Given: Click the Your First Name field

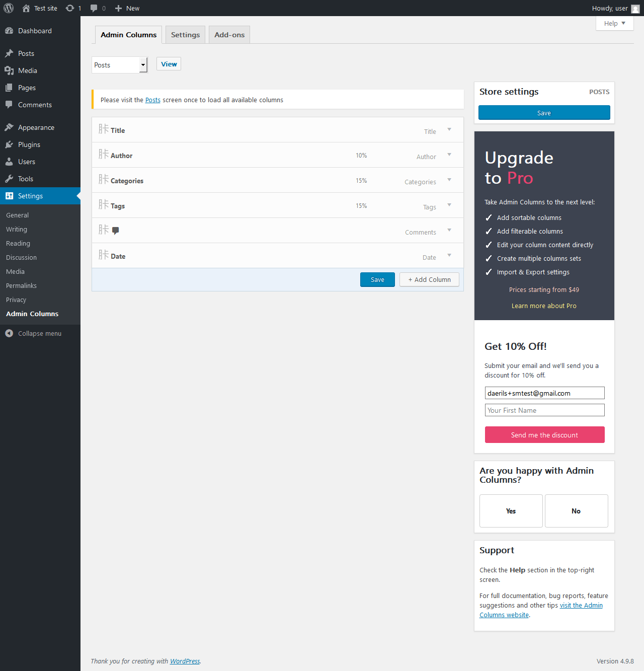Looking at the screenshot, I should pos(545,410).
